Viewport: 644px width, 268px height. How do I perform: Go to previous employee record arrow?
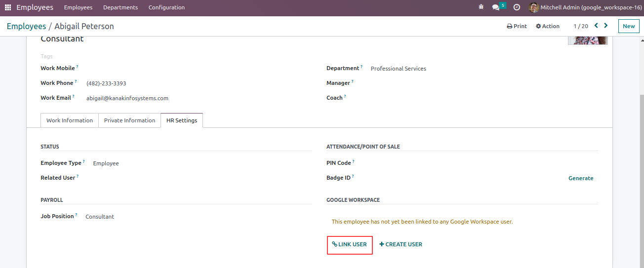596,26
